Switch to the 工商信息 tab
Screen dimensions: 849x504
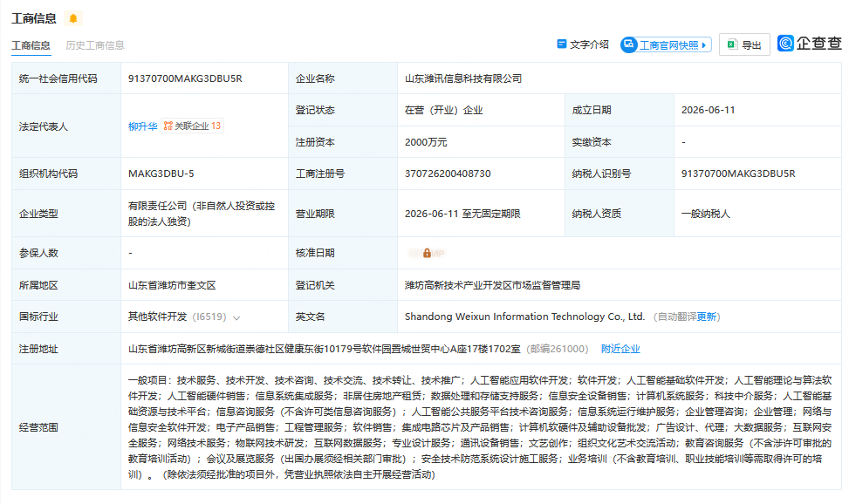pyautogui.click(x=31, y=45)
